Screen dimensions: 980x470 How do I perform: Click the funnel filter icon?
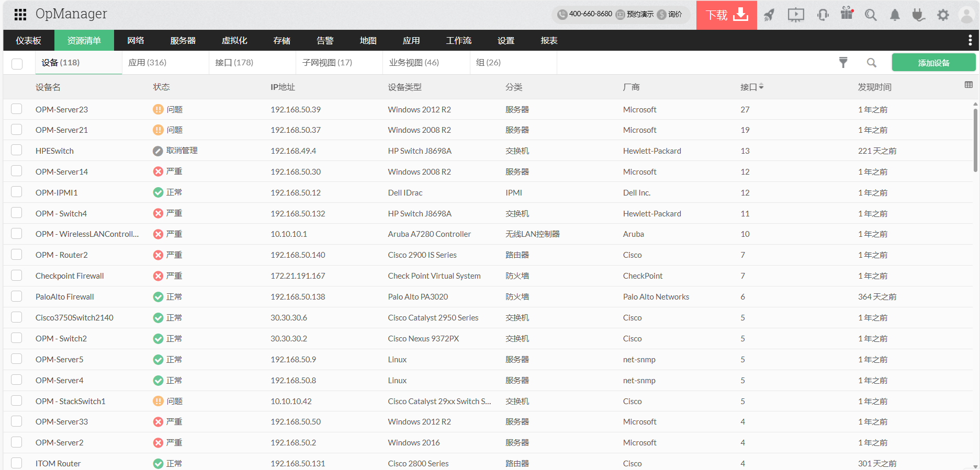coord(843,63)
